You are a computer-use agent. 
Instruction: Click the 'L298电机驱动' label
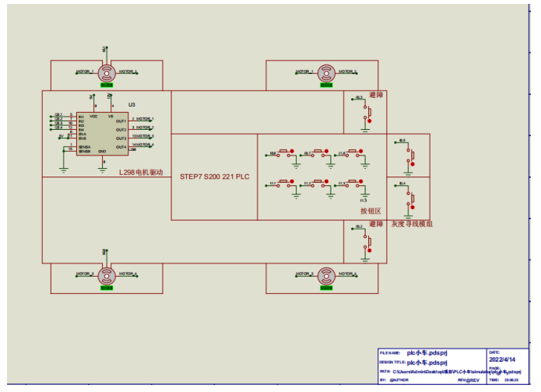coord(141,173)
